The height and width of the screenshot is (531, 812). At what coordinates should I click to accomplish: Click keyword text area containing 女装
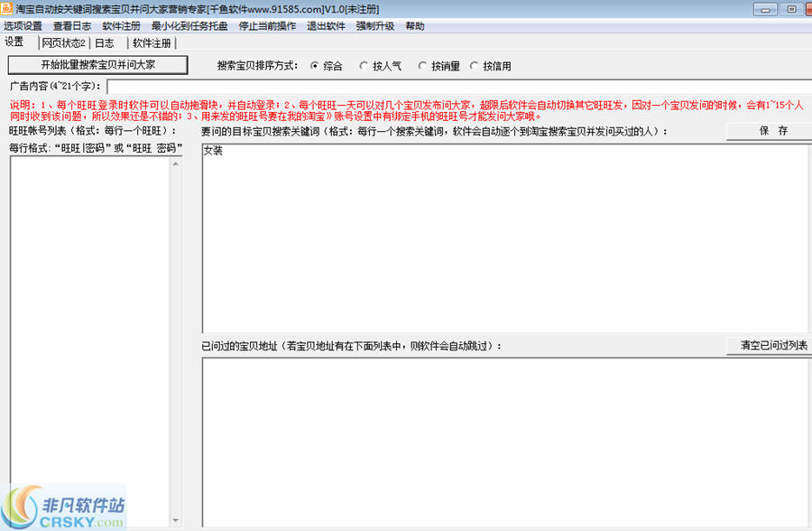point(505,238)
